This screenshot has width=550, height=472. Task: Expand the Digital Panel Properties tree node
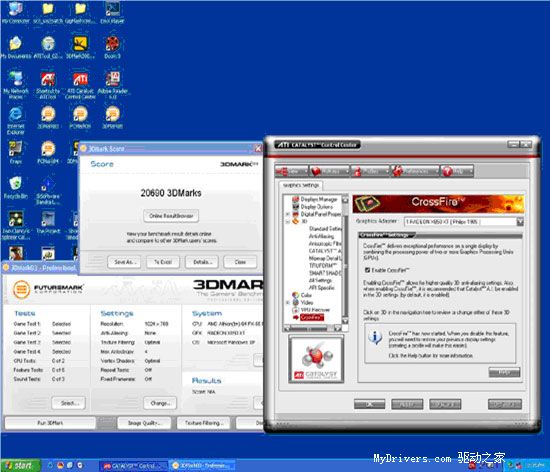pyautogui.click(x=288, y=214)
